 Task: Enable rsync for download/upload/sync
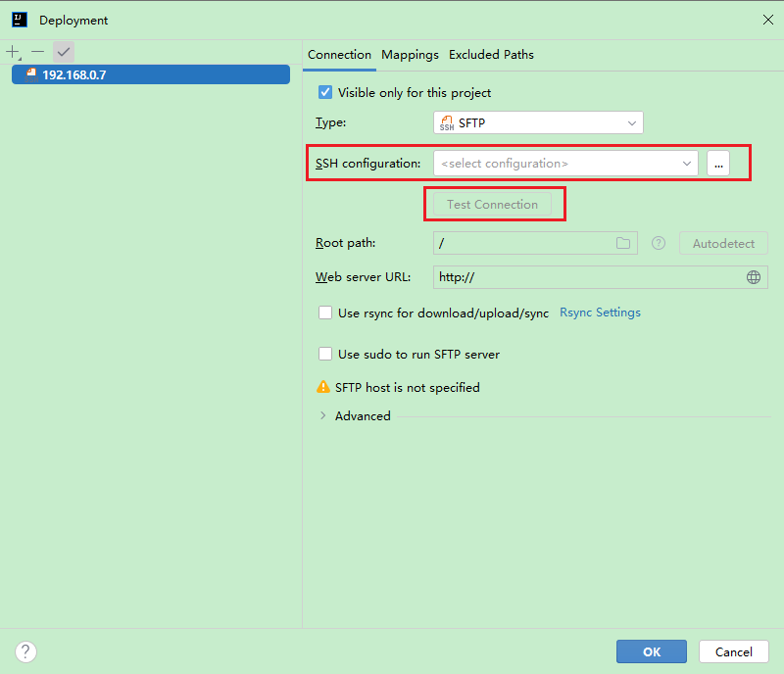pyautogui.click(x=325, y=313)
